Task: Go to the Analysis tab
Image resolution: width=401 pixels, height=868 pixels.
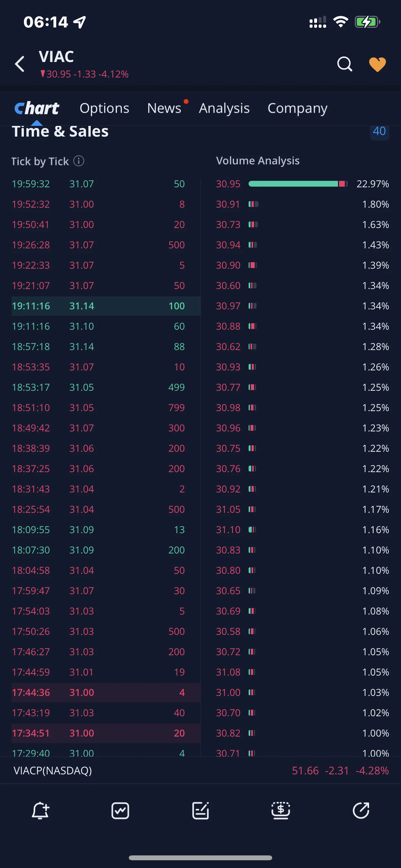Action: point(224,108)
